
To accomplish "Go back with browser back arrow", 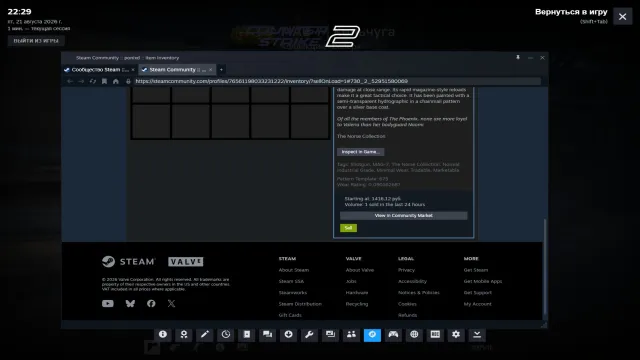I will [x=70, y=81].
